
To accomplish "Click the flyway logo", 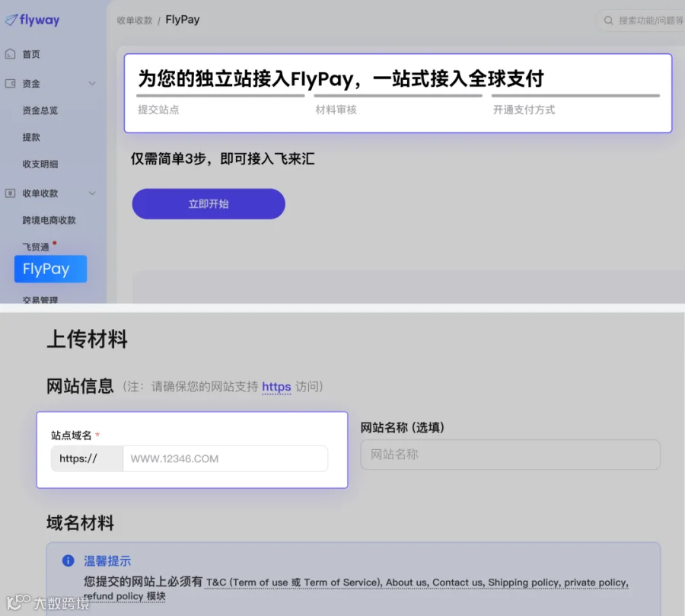I will [x=32, y=20].
